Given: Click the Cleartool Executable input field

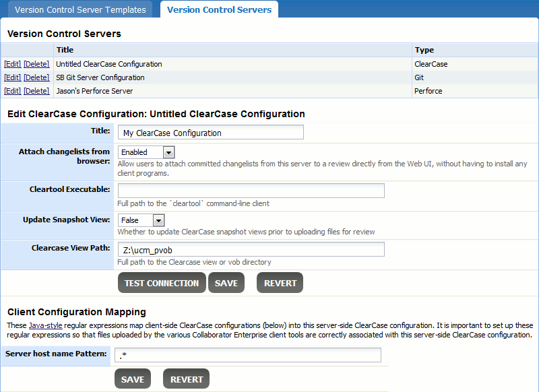Looking at the screenshot, I should coord(251,191).
